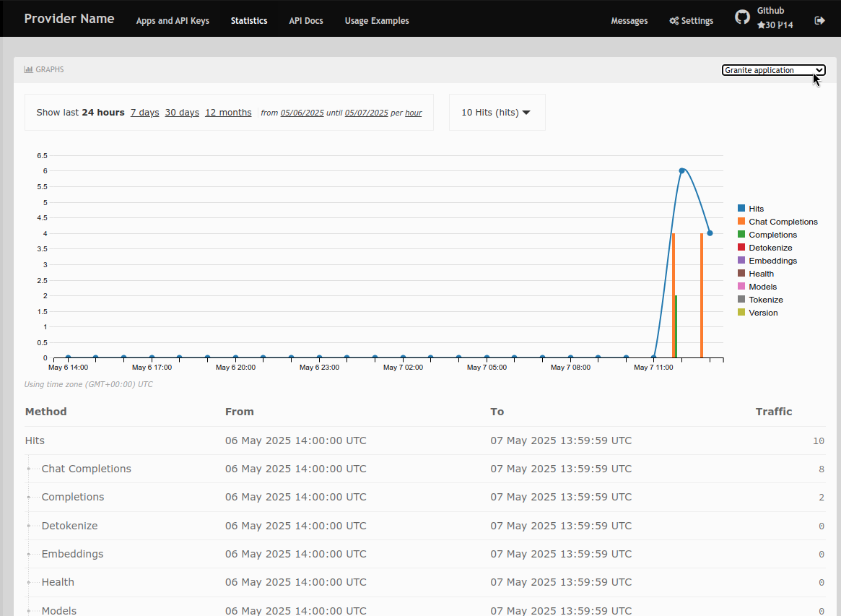
Task: Toggle Tokenize series in legend
Action: click(760, 300)
